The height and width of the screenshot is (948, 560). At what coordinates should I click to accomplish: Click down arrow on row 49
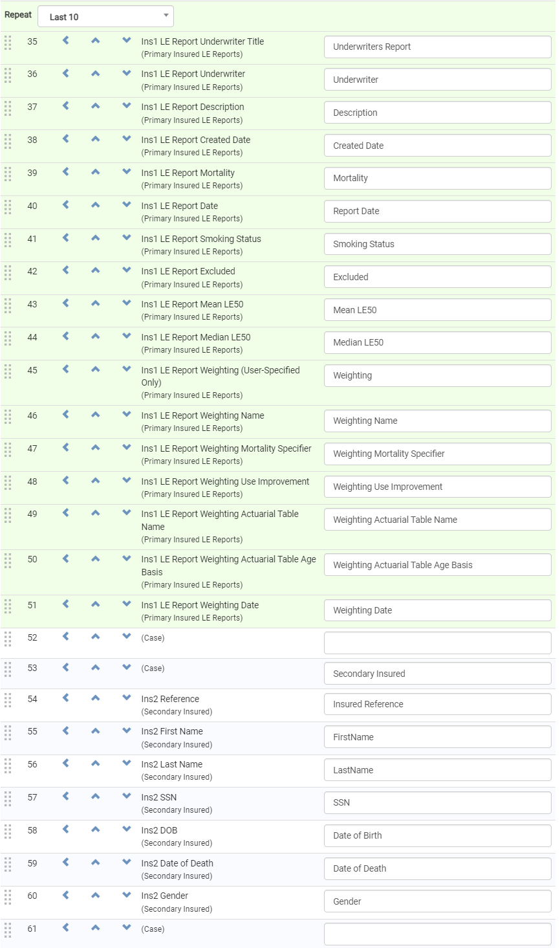[127, 513]
